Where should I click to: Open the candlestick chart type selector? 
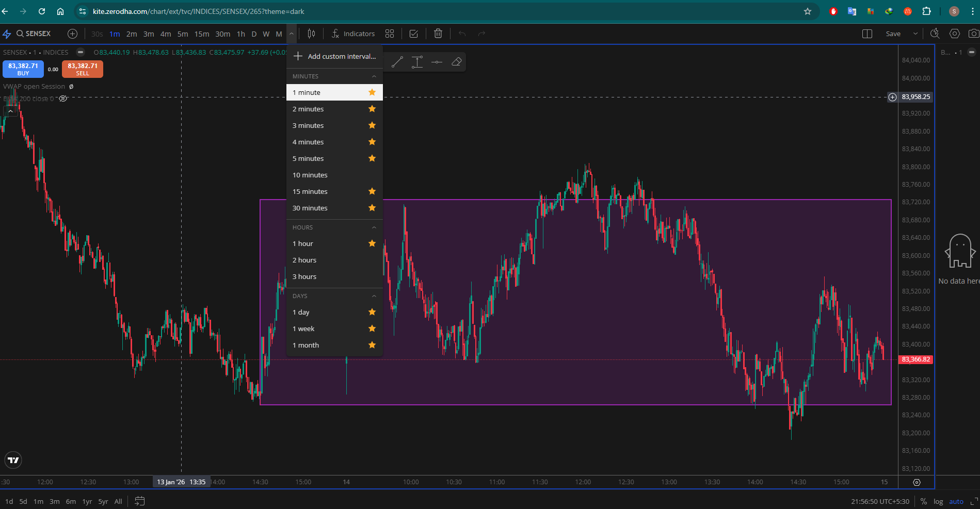311,34
